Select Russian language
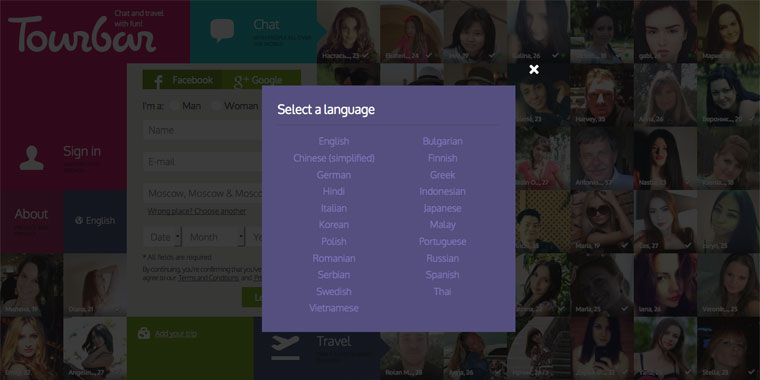This screenshot has height=380, width=760. coord(442,258)
